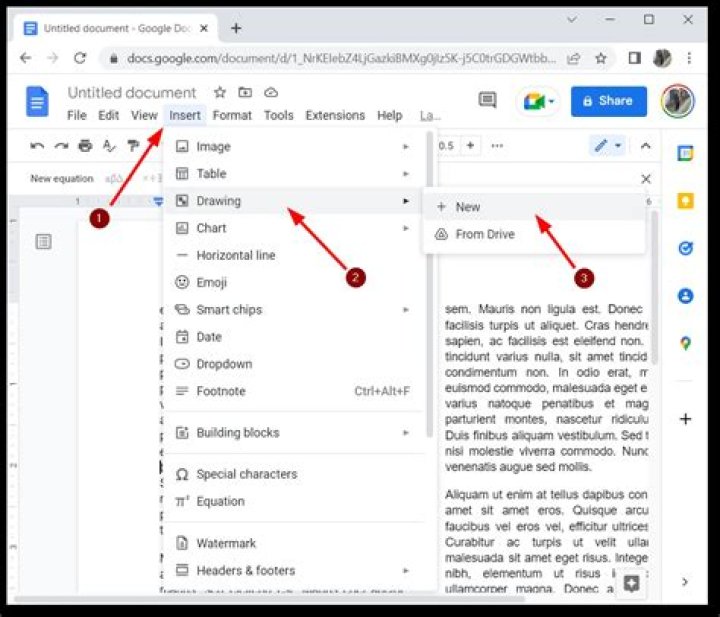Open the File menu
720x617 pixels.
pyautogui.click(x=77, y=115)
